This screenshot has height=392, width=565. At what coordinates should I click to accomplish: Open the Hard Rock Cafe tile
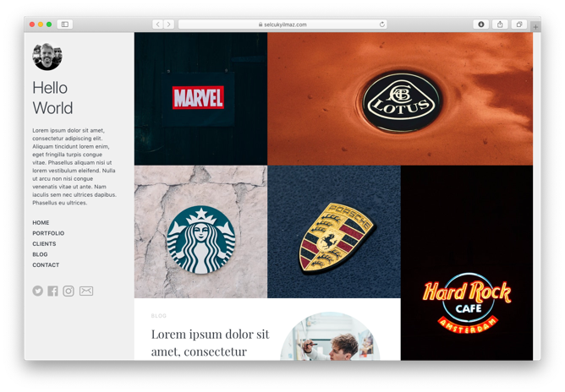(467, 263)
